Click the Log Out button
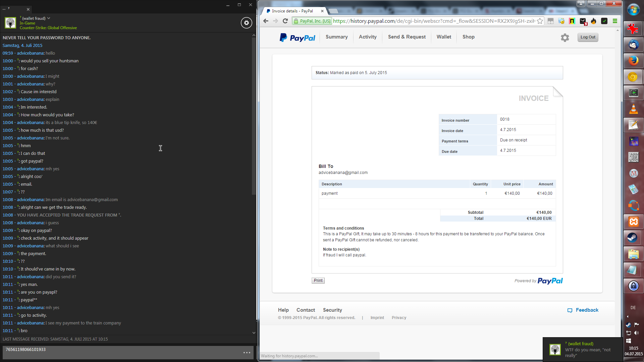Image resolution: width=644 pixels, height=362 pixels. point(588,37)
